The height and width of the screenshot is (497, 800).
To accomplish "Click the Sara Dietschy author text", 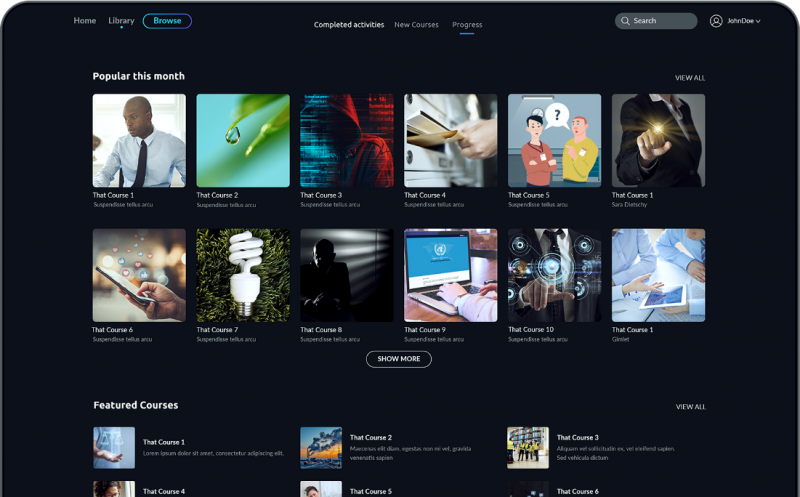I will [629, 205].
